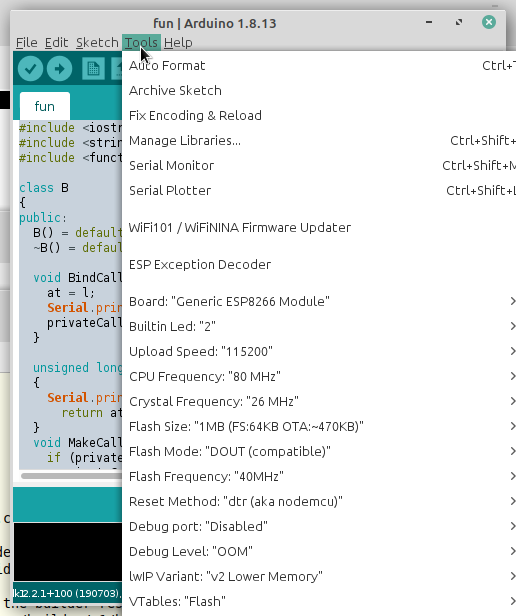
Task: Open Upload Speed "115200" submenu
Action: [319, 351]
